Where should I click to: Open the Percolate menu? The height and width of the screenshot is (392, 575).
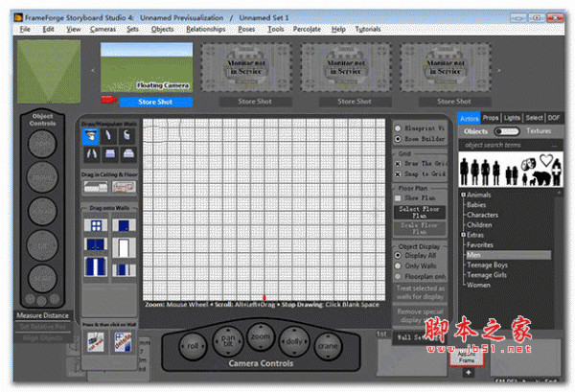[307, 29]
